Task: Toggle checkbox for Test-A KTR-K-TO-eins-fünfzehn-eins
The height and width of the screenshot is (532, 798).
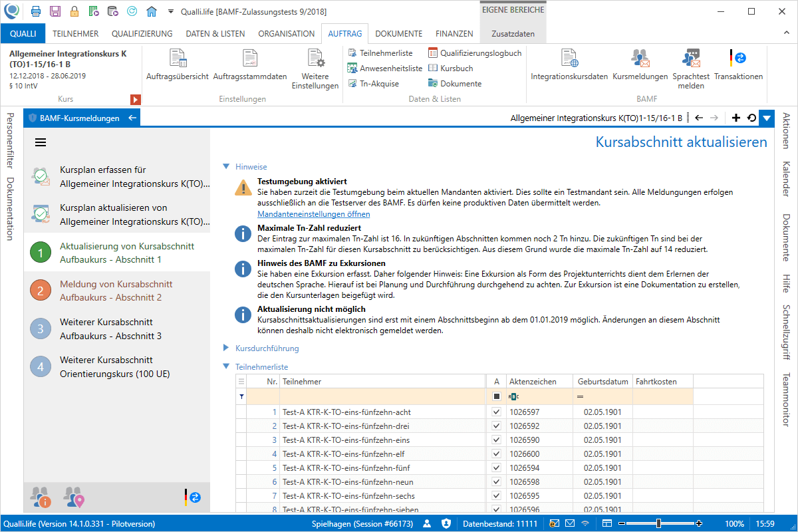Action: (x=496, y=440)
